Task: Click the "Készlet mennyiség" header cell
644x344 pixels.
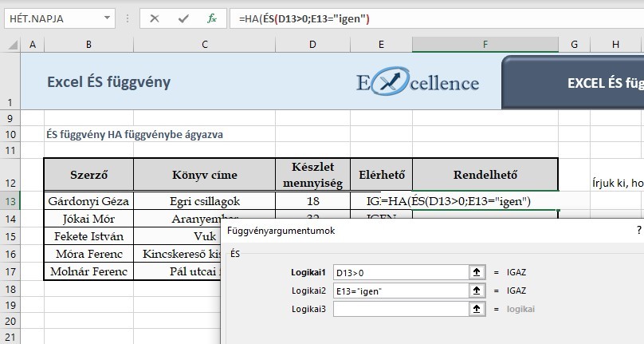Action: click(x=312, y=175)
